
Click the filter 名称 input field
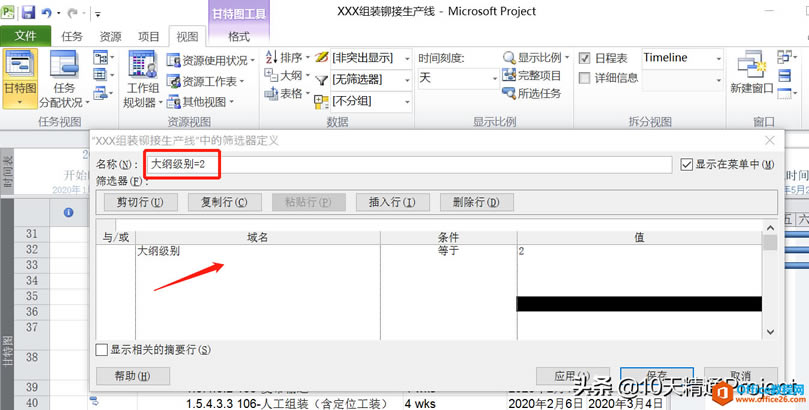click(x=408, y=165)
